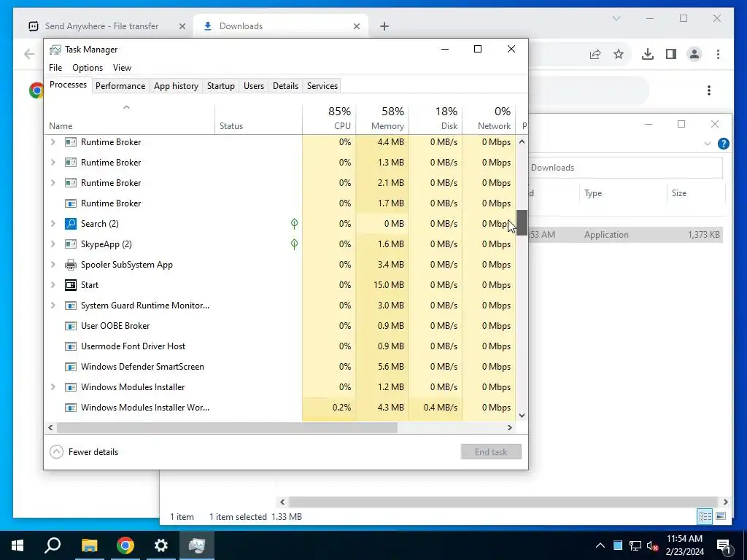The width and height of the screenshot is (747, 560).
Task: Expand the File Explorer ribbon chevron
Action: (x=708, y=144)
